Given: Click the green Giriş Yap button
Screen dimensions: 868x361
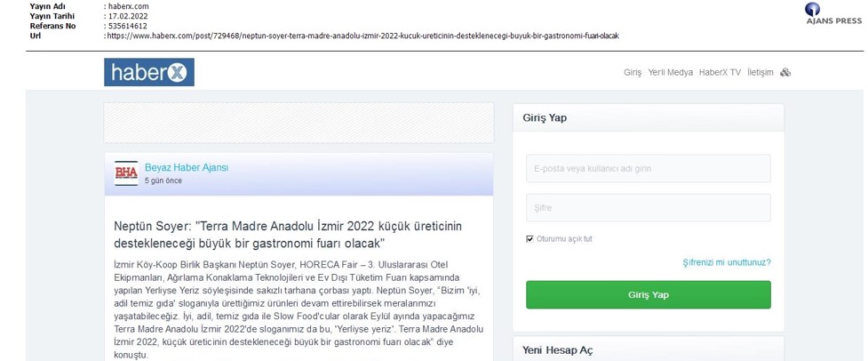Looking at the screenshot, I should tap(649, 294).
